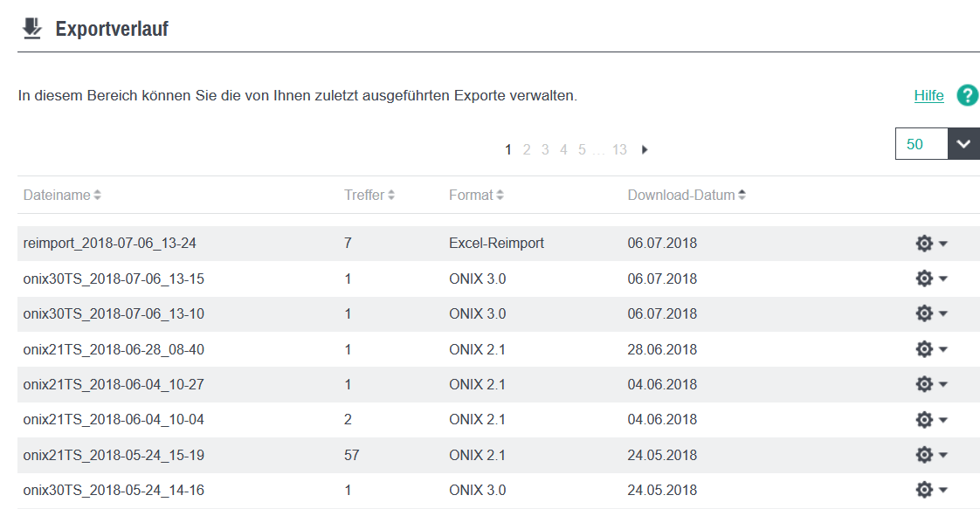Click the green help question mark icon
The image size is (980, 509).
click(x=967, y=96)
